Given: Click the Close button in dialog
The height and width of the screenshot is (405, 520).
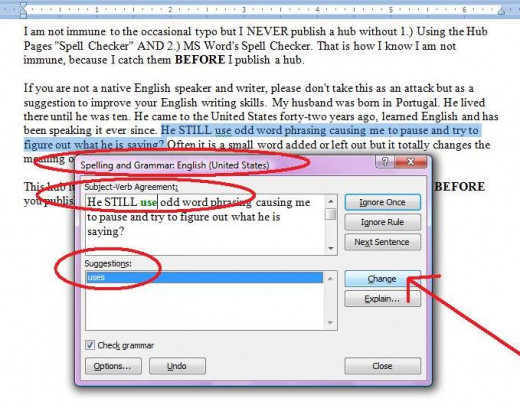Looking at the screenshot, I should tap(382, 366).
